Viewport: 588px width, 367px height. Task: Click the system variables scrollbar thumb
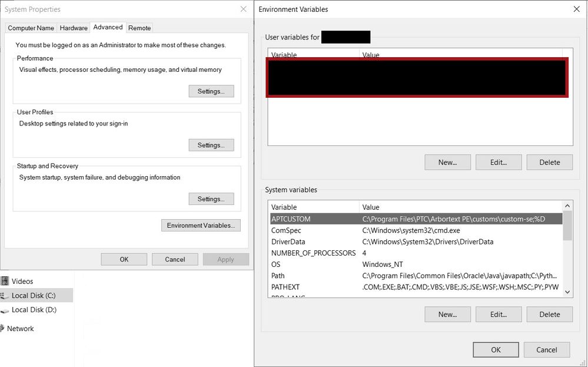click(567, 226)
